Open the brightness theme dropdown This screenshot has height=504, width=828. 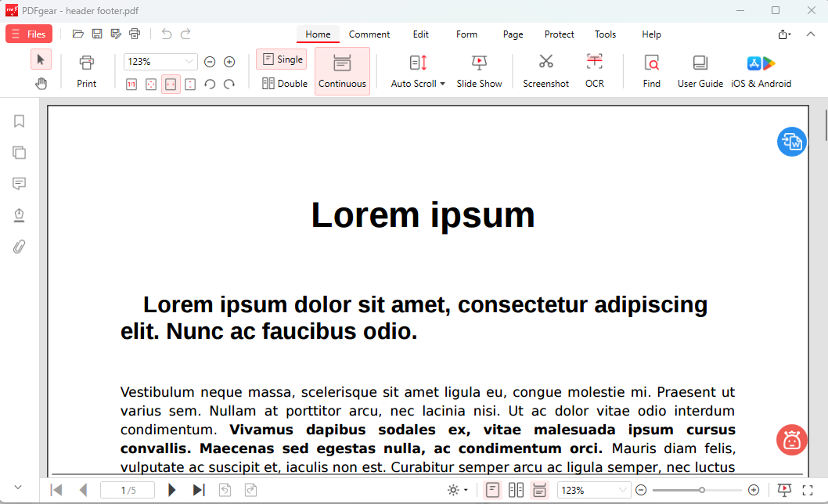point(457,490)
